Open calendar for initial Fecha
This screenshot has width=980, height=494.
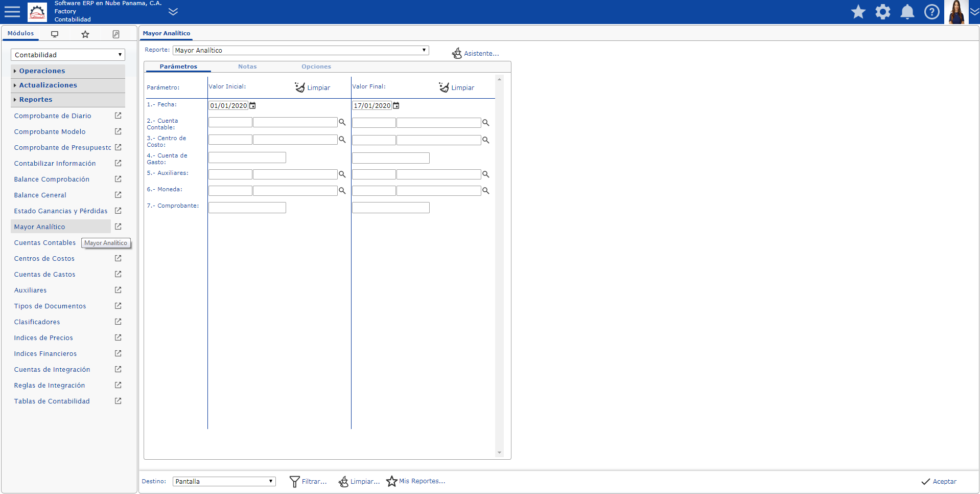click(x=252, y=106)
